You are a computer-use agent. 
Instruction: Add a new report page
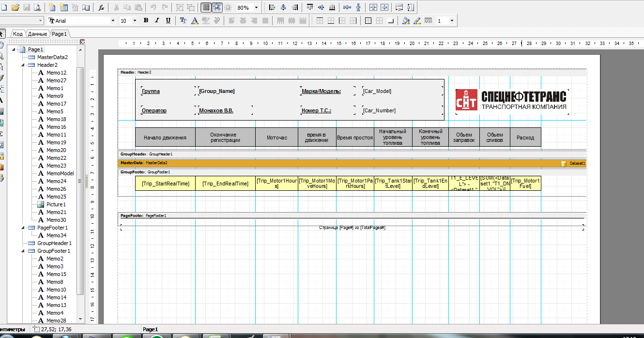pos(51,8)
